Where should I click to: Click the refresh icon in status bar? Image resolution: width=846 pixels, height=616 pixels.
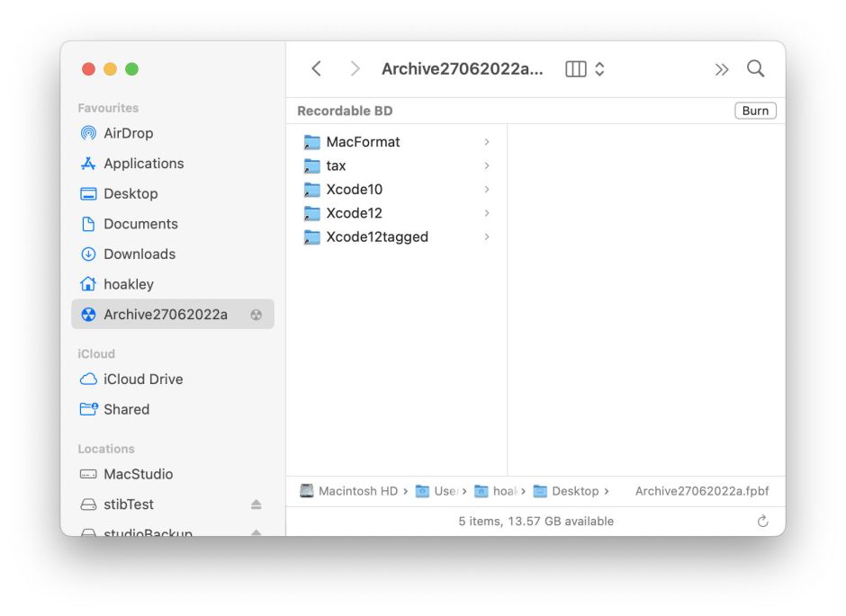(x=762, y=522)
